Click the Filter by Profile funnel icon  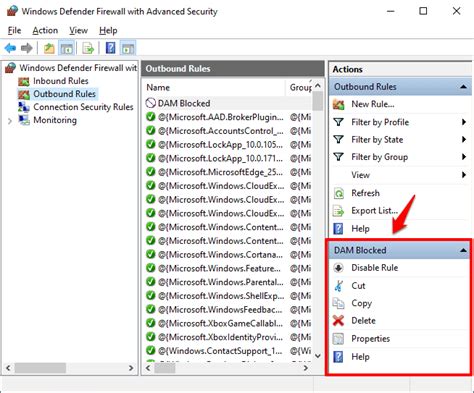[338, 122]
